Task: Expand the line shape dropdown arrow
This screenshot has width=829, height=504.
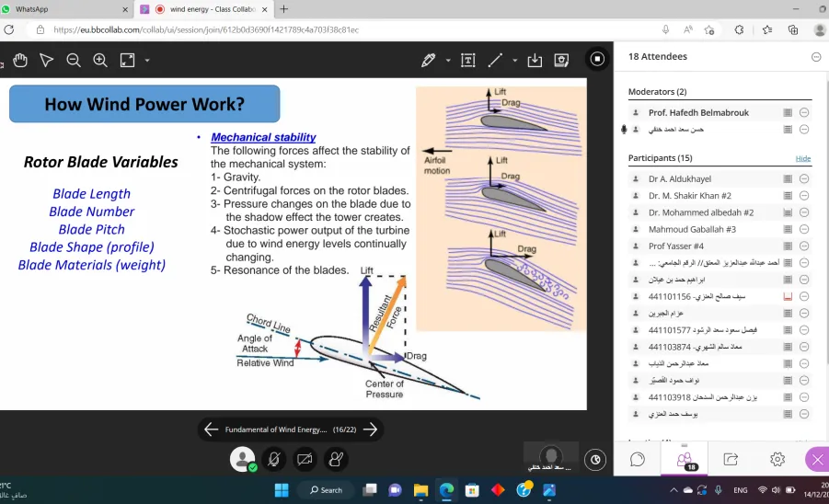Action: 515,60
